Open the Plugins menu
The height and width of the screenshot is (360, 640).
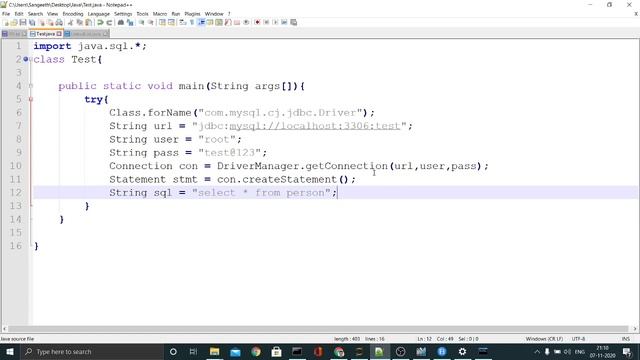point(192,14)
